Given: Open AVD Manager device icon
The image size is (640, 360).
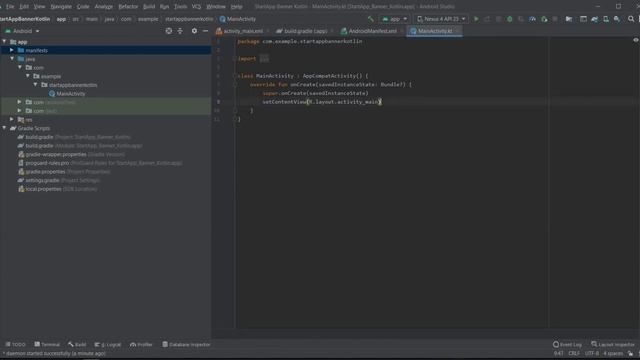Looking at the screenshot, I should tap(606, 19).
